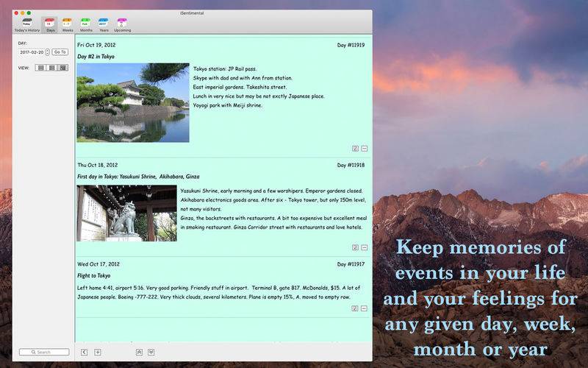Screen dimensions: 588x368
Task: Click the date 'Thu Oct 18, 2012'
Action: pyautogui.click(x=98, y=165)
